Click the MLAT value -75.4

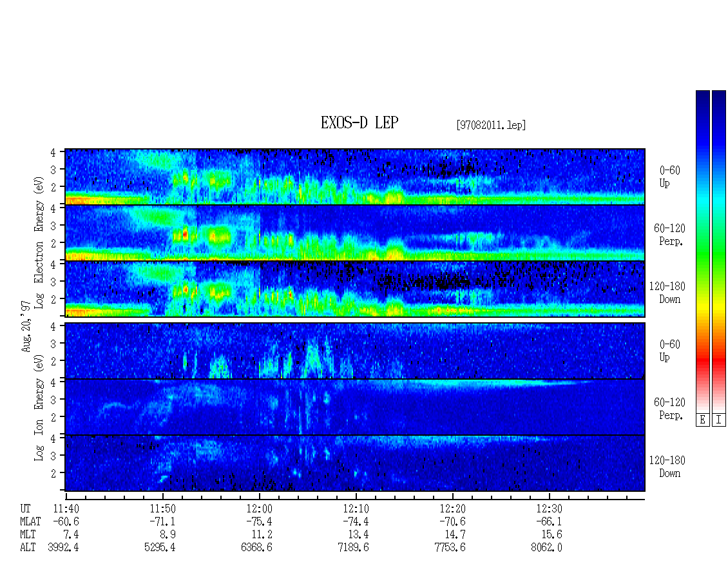click(x=259, y=521)
